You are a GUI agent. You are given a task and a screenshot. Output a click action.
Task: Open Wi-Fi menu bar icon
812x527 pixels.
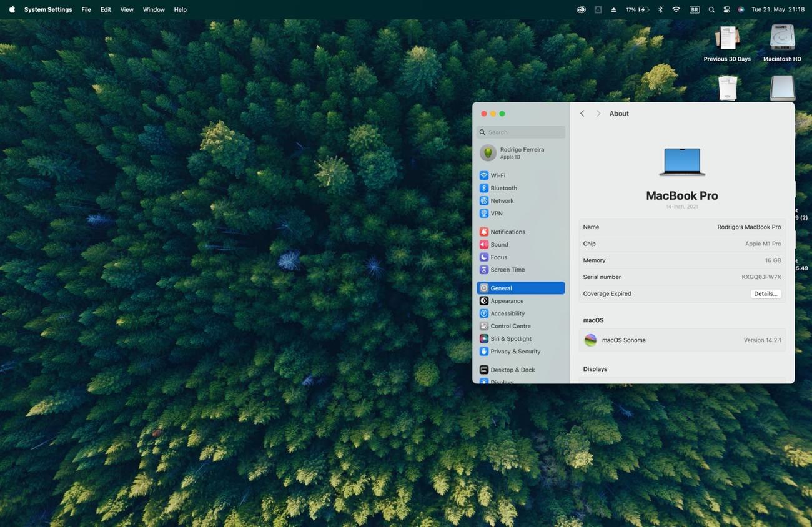tap(676, 9)
